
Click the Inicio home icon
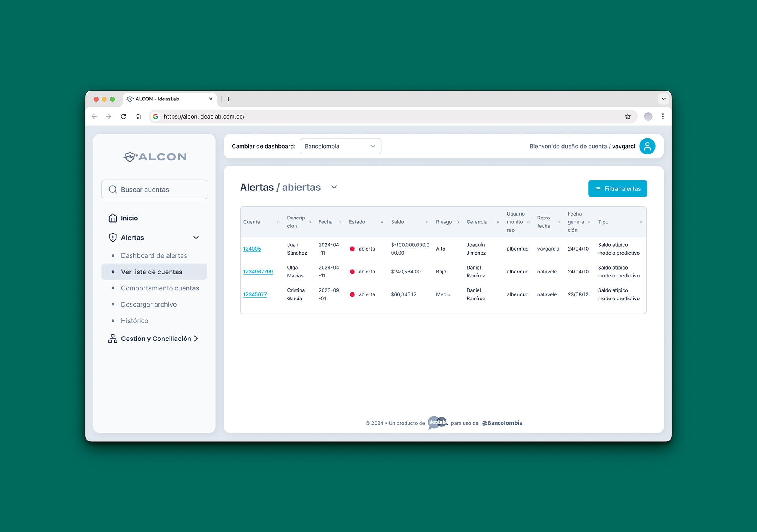pos(113,218)
